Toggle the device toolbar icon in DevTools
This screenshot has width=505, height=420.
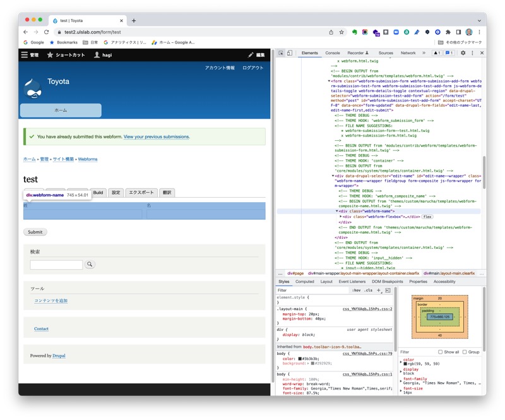[290, 53]
